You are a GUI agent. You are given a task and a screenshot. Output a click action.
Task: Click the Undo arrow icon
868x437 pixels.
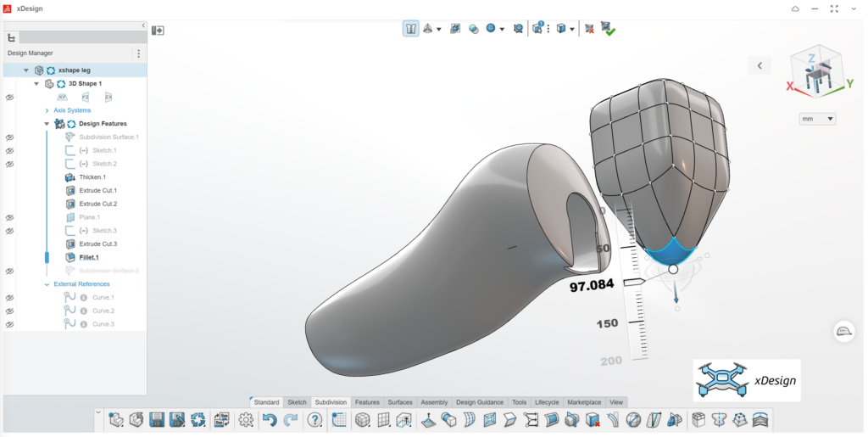pyautogui.click(x=270, y=420)
